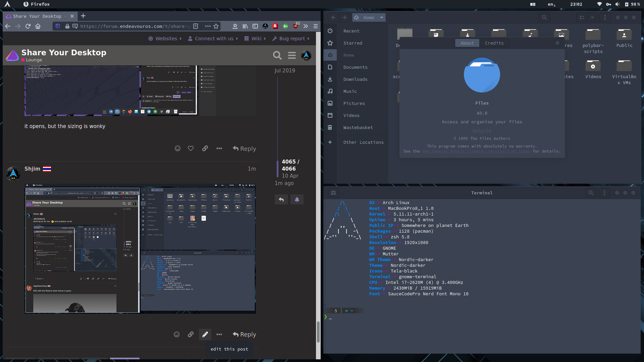
Task: Click the jump-back arrow button in the timeline
Action: (281, 199)
